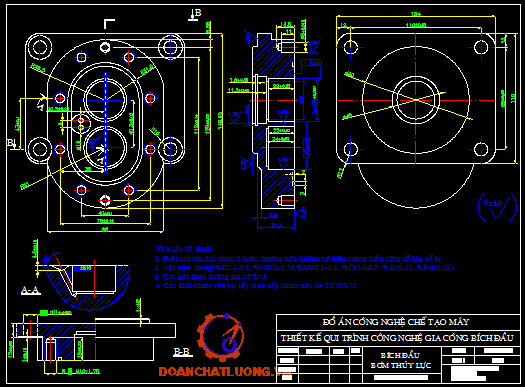This screenshot has height=387, width=525.
Task: Select the 31.5 dimension under middle section view
Action: click(x=276, y=225)
